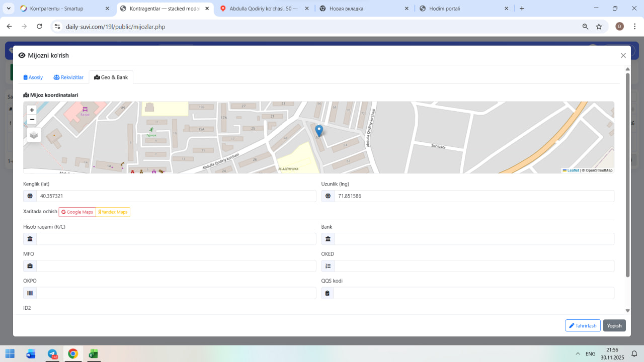The height and width of the screenshot is (362, 644).
Task: Launch Excel from the taskbar
Action: pyautogui.click(x=93, y=354)
